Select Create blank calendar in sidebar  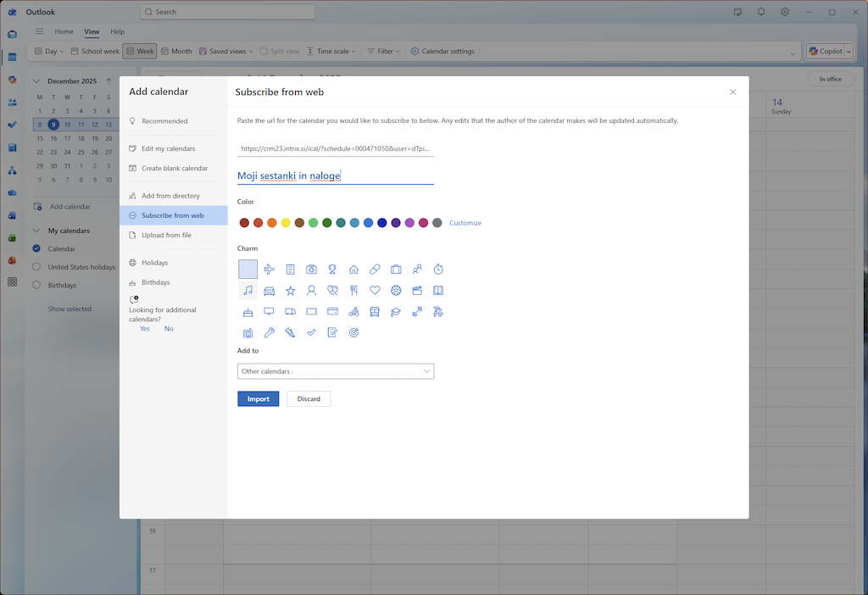point(174,169)
